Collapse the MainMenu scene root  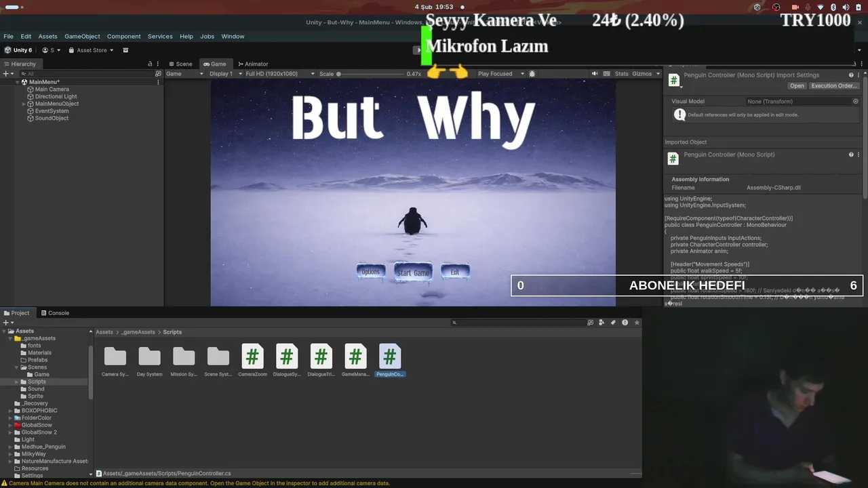point(17,82)
